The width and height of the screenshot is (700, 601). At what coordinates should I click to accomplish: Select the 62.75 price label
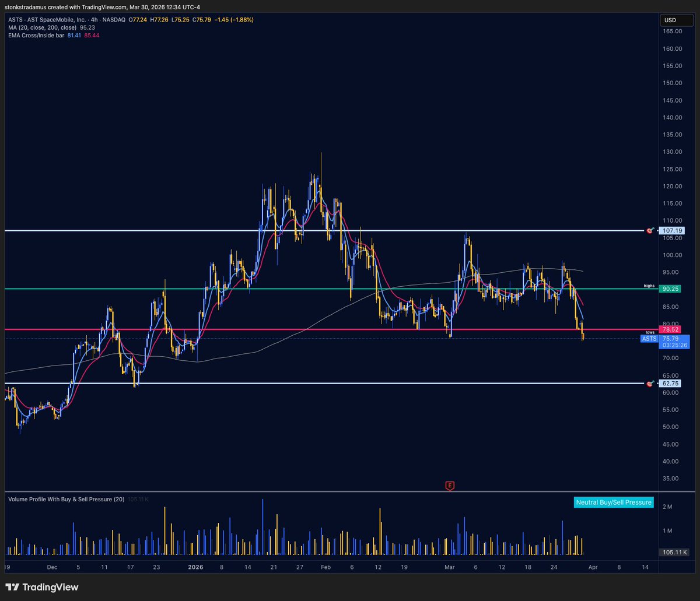click(670, 384)
